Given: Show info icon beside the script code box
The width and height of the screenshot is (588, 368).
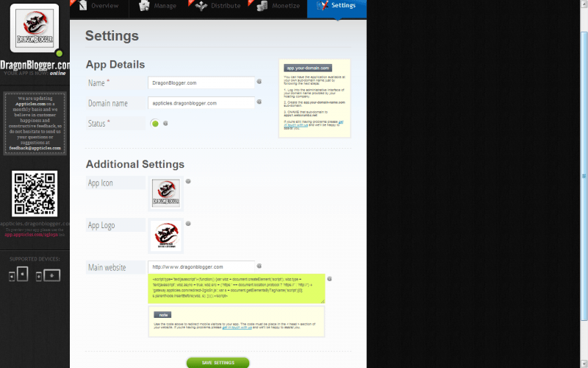Looking at the screenshot, I should coord(329,279).
